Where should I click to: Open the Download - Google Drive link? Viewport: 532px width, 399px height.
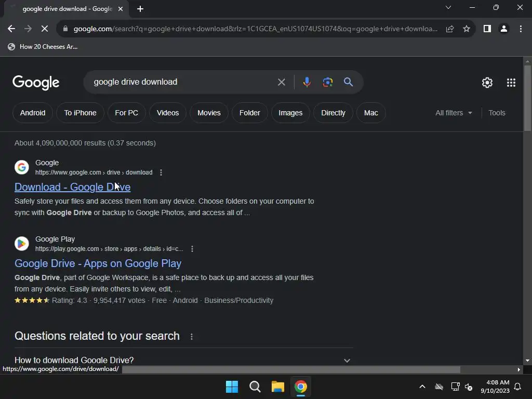(x=72, y=187)
